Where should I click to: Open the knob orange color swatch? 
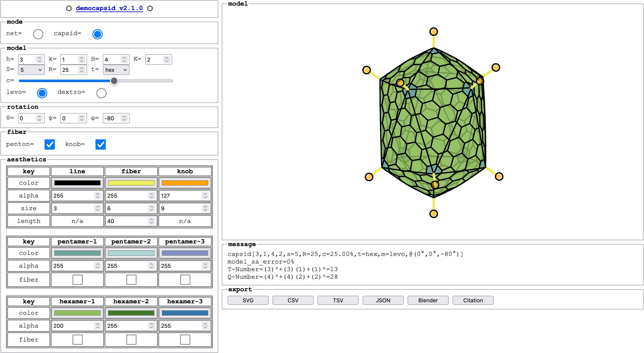coord(185,183)
